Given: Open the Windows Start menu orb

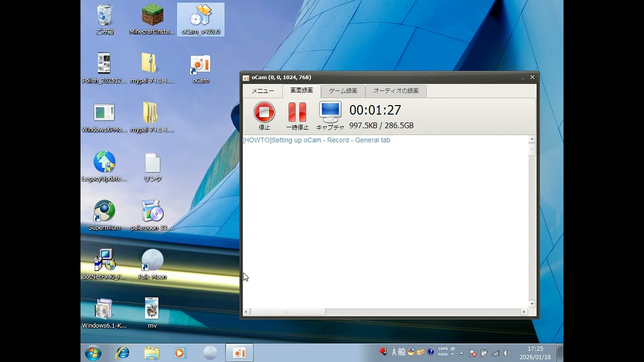Looking at the screenshot, I should click(x=93, y=353).
